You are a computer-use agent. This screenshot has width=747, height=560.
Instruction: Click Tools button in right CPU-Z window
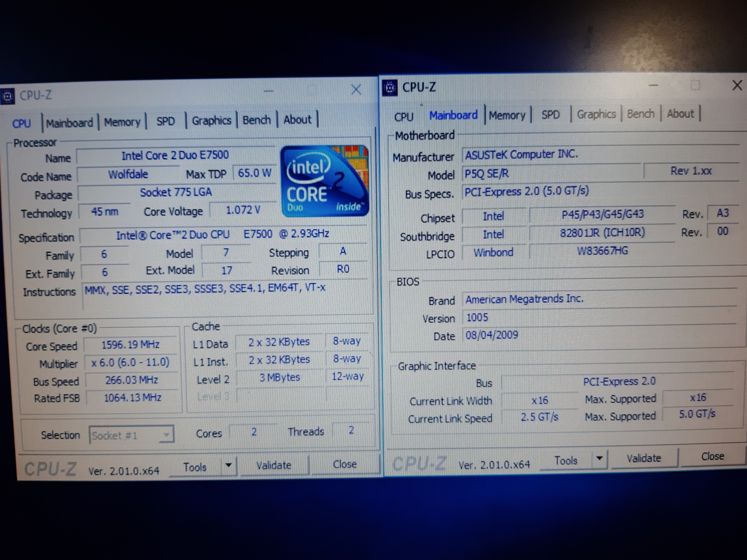point(566,460)
